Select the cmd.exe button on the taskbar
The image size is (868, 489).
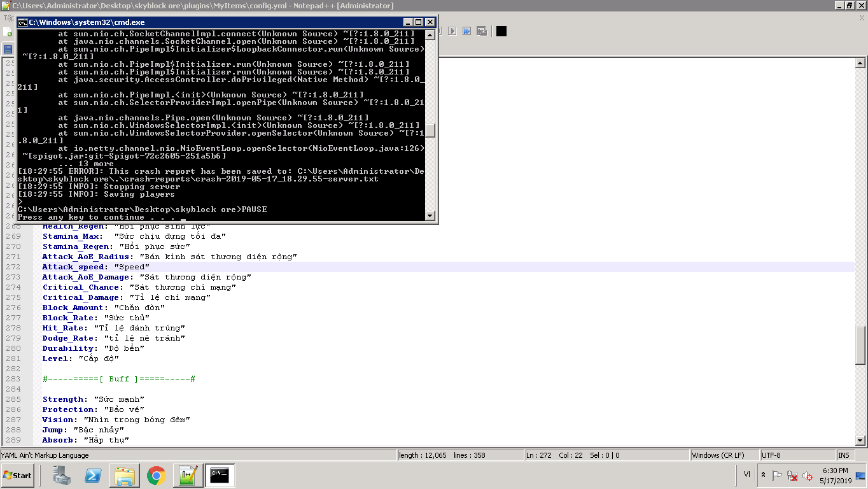[220, 475]
